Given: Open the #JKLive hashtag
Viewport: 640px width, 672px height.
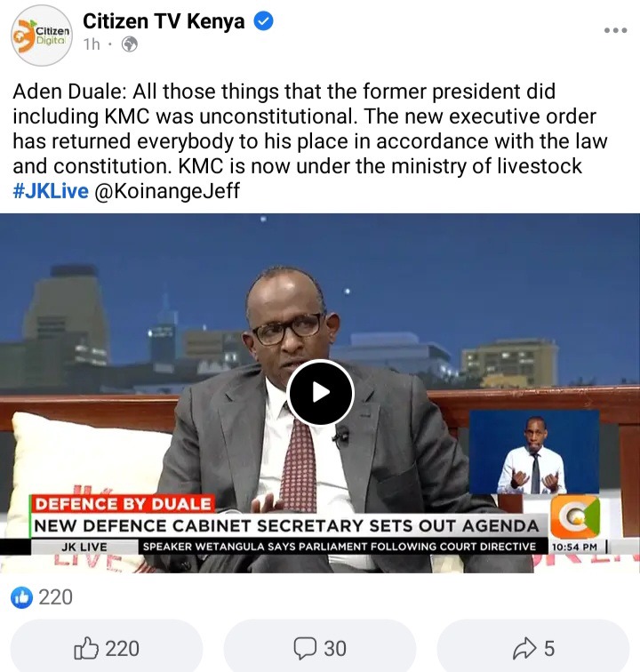Looking at the screenshot, I should 51,191.
